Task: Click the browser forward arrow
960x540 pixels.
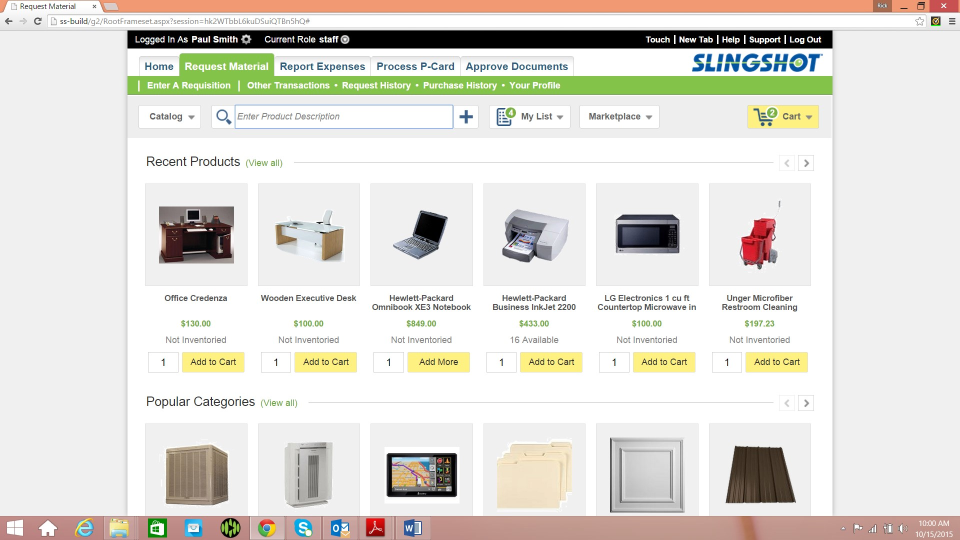Action: point(23,21)
